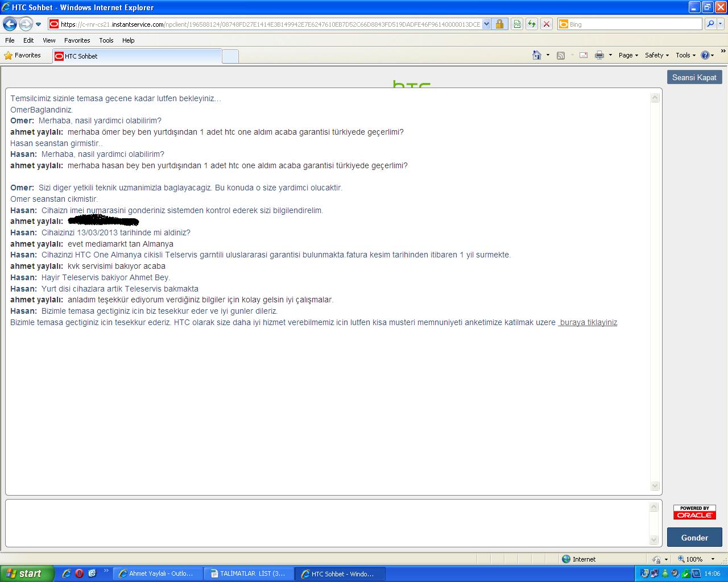
Task: Select the HTC Sohbet browser tab
Action: click(x=136, y=56)
